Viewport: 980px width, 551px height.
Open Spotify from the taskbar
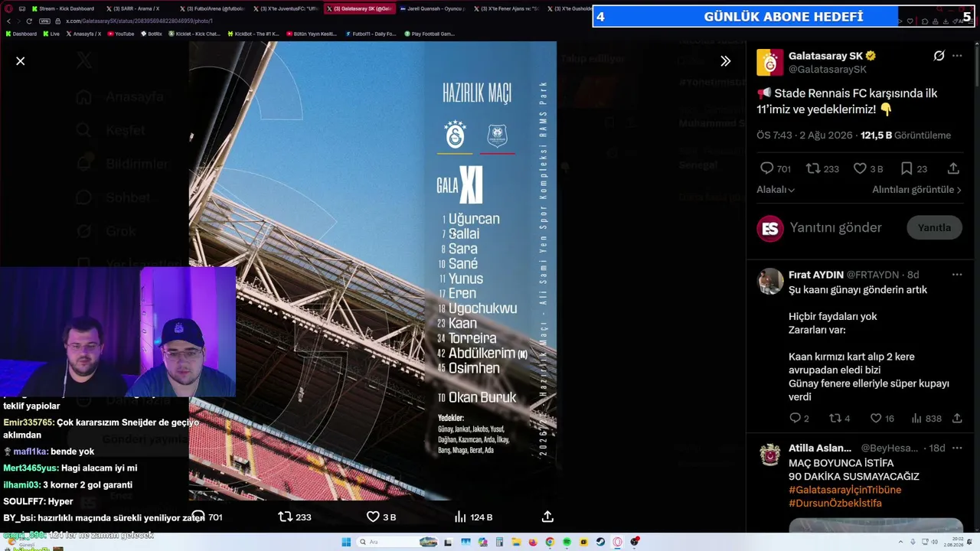(x=567, y=542)
